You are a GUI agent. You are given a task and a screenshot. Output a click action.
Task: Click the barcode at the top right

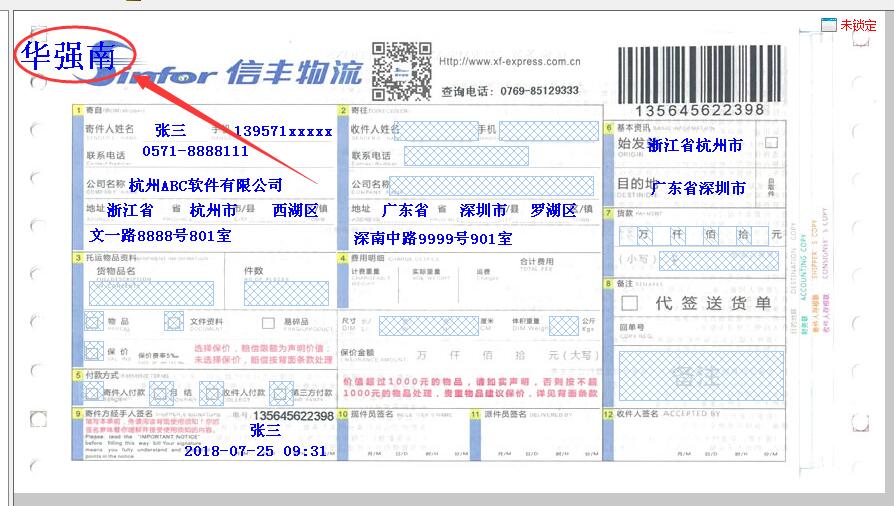(699, 74)
